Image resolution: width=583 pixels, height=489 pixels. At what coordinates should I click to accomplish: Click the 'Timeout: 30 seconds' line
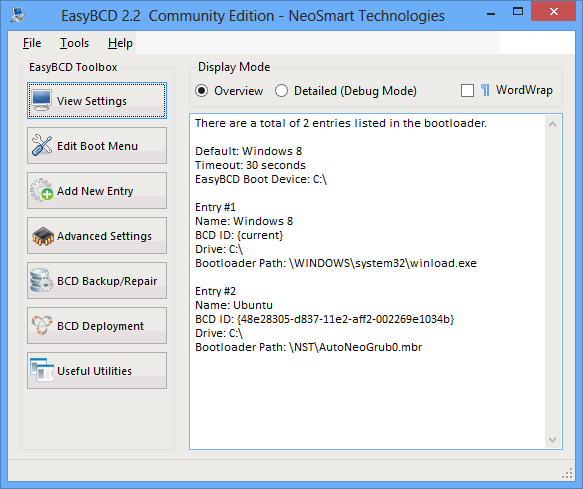(x=250, y=165)
